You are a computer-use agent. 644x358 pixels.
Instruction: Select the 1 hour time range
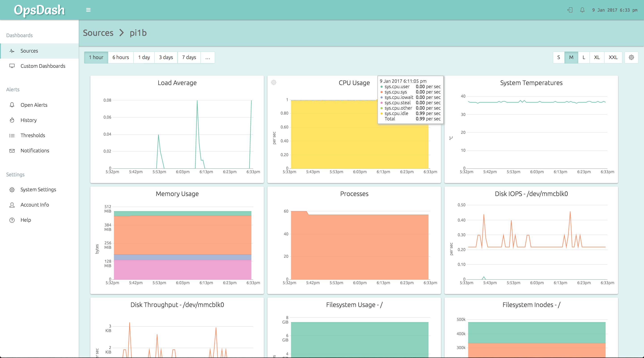click(x=96, y=58)
